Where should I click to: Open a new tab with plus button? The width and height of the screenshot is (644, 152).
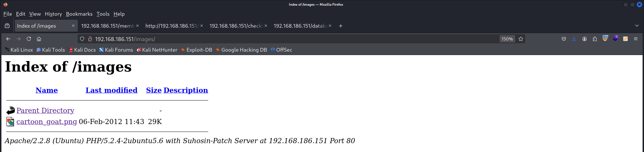tap(341, 26)
